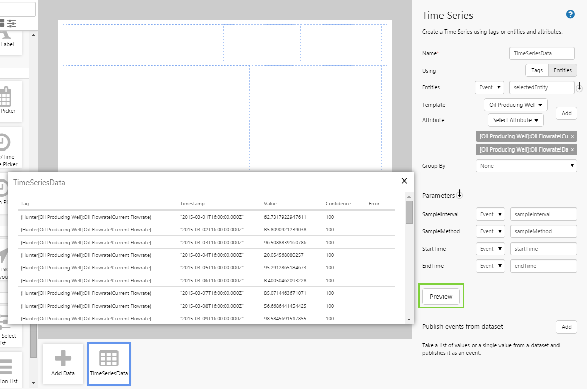Open the Oil Producing Well template dropdown

pos(515,105)
